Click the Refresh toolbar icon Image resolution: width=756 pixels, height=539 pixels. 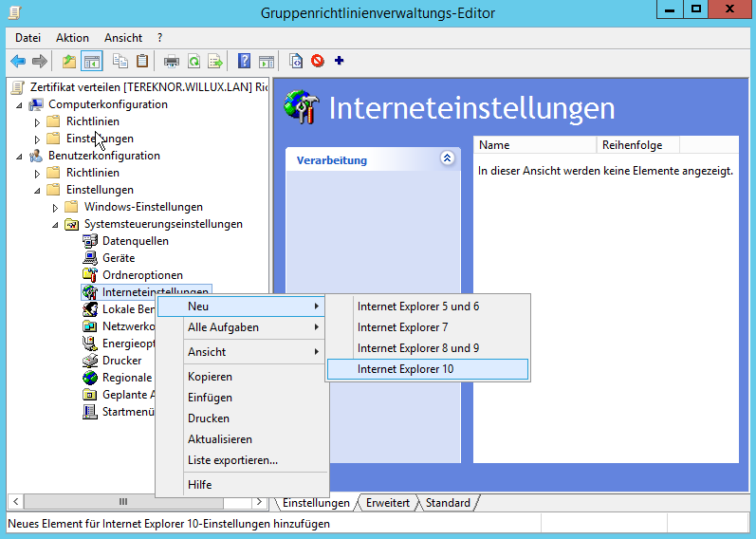click(194, 62)
